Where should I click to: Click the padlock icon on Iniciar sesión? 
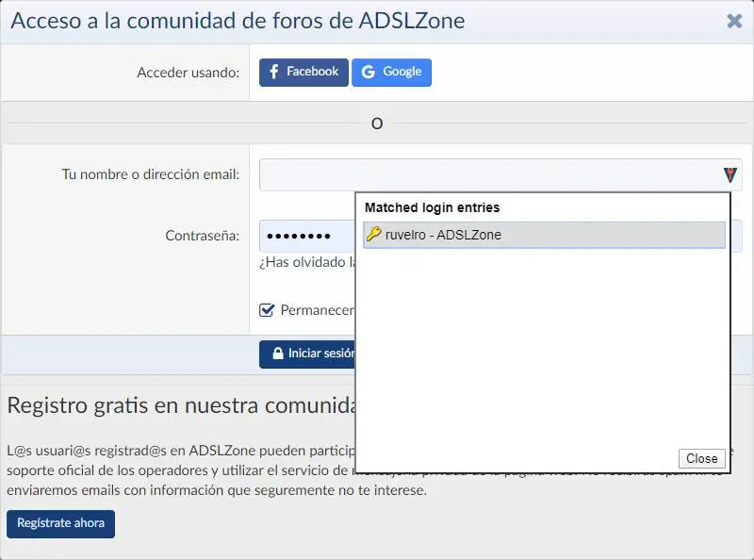[278, 354]
